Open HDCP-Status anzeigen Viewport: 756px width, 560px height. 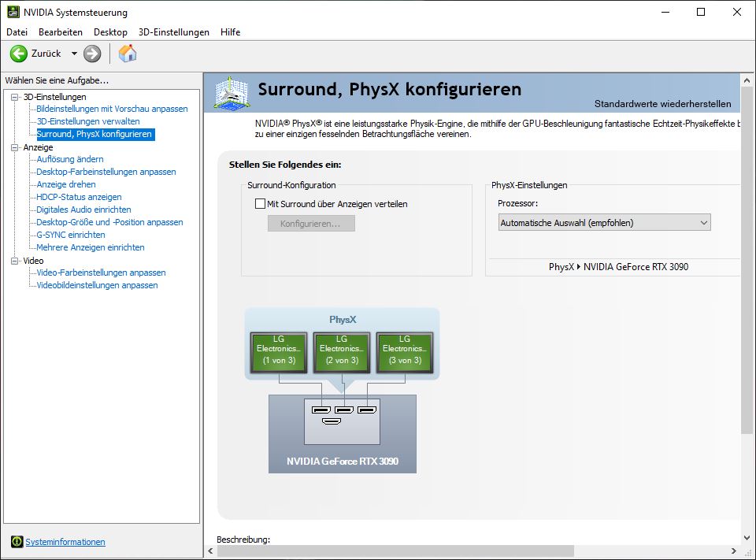79,197
